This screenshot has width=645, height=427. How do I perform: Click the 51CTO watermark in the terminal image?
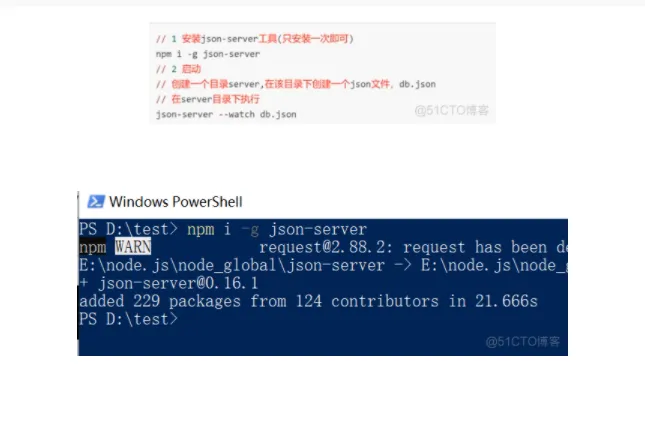coord(523,341)
